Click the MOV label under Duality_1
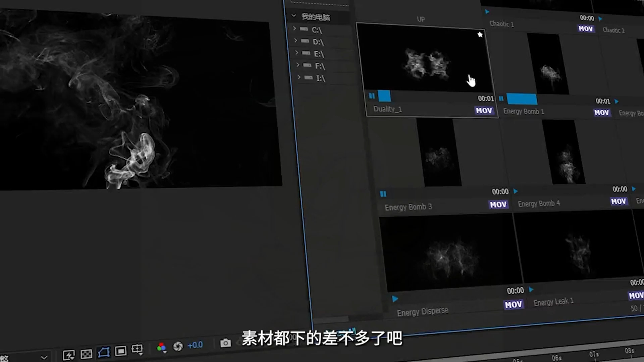Screen dimensions: 644x362 (x=483, y=111)
